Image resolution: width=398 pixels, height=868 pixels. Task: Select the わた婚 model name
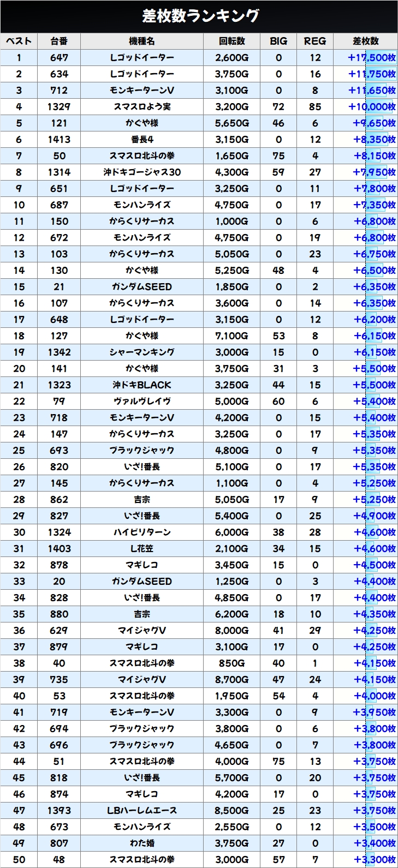tap(142, 843)
